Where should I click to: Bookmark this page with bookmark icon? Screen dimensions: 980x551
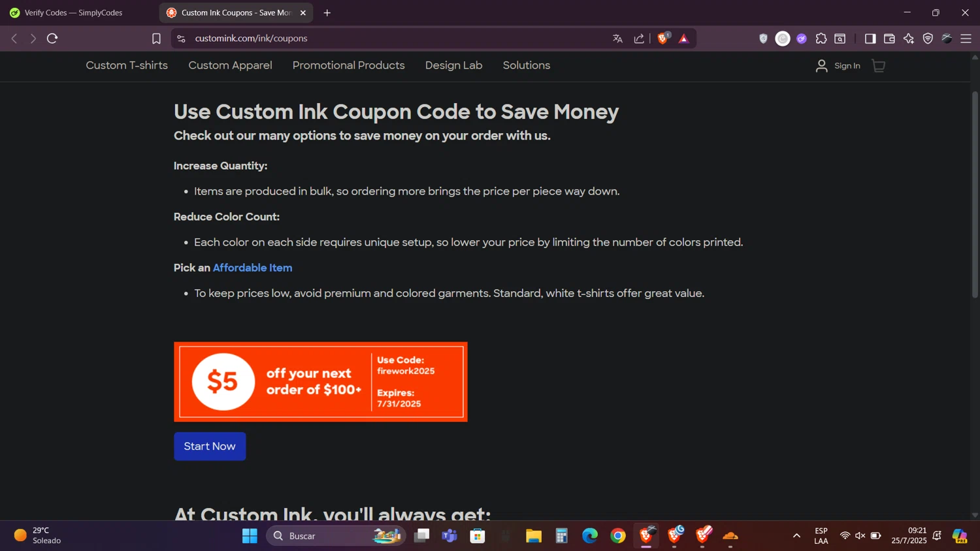156,39
